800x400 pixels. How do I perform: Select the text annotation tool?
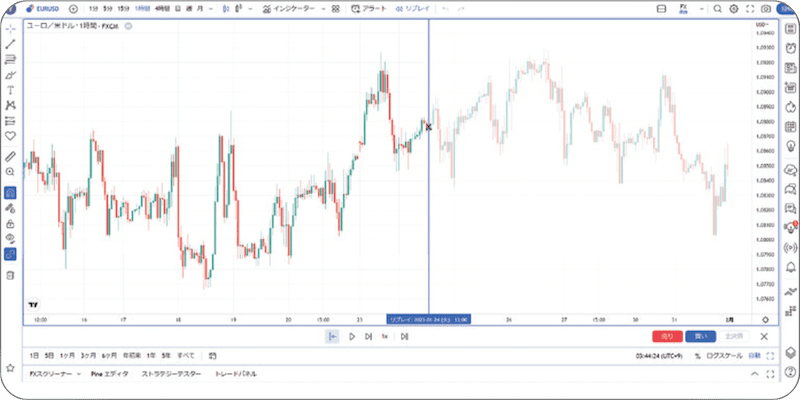tap(10, 90)
